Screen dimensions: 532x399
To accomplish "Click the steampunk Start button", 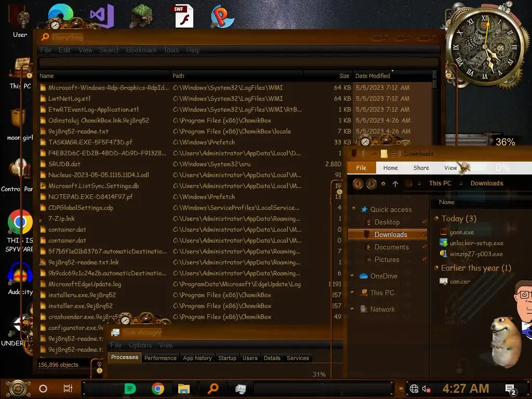I will pos(18,389).
